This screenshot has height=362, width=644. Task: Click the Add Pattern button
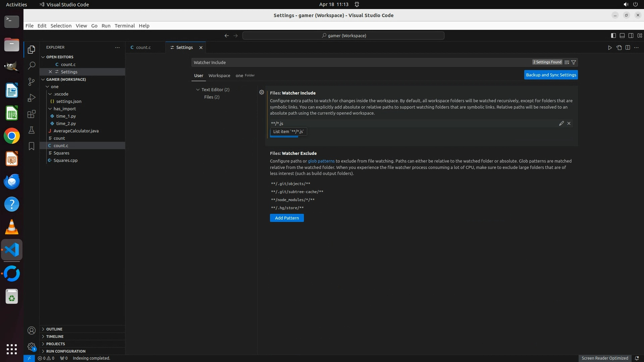point(287,218)
